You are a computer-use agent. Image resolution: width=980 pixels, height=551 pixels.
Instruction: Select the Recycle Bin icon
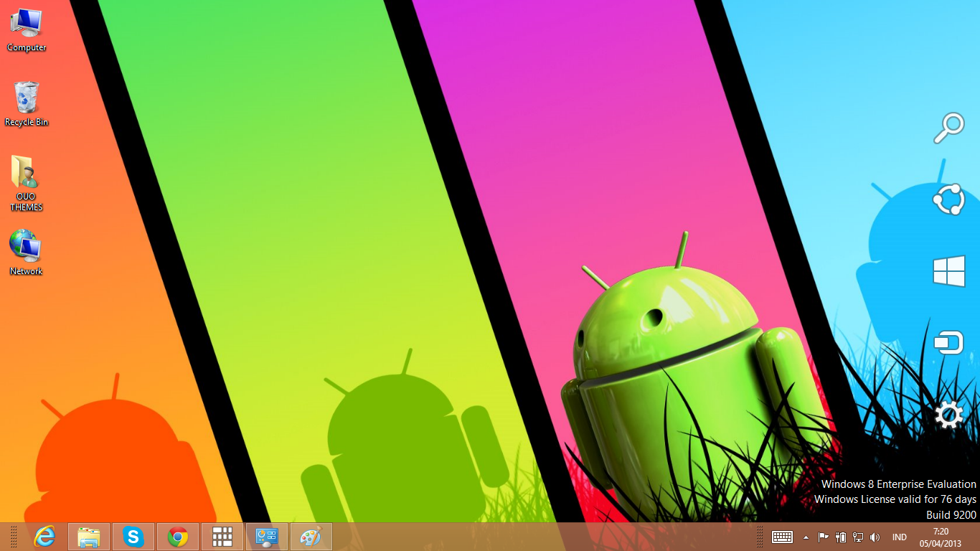tap(27, 105)
